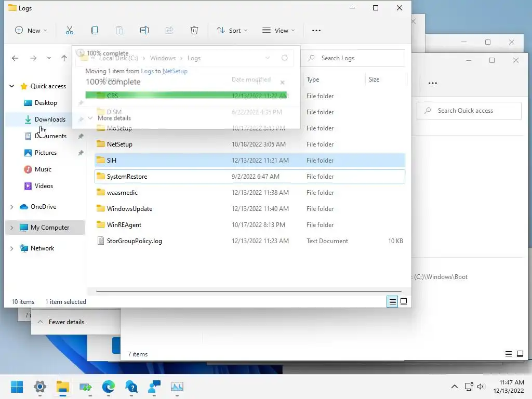Open the Sort dropdown menu

click(232, 31)
